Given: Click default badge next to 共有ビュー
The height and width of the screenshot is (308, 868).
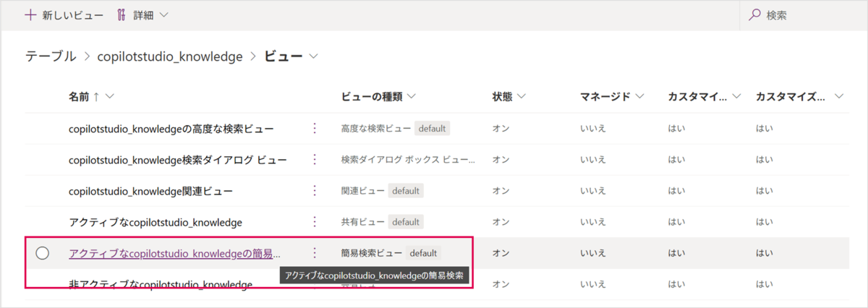Looking at the screenshot, I should tap(406, 222).
